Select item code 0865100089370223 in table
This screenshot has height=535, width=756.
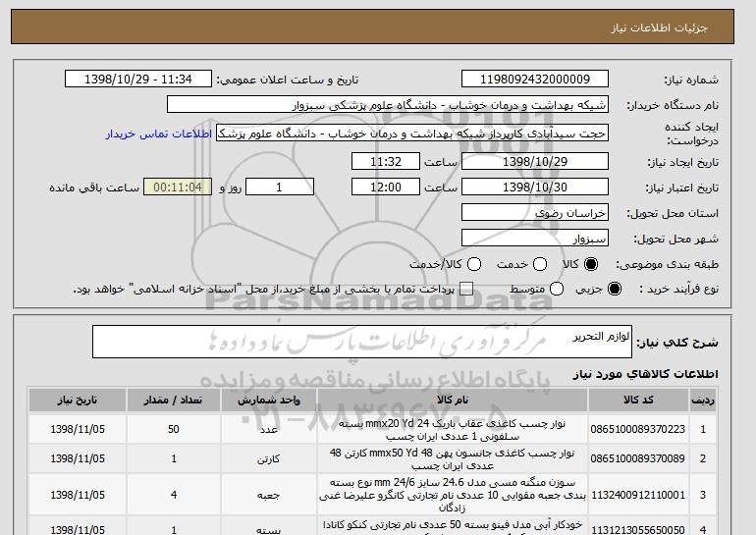[x=638, y=429]
